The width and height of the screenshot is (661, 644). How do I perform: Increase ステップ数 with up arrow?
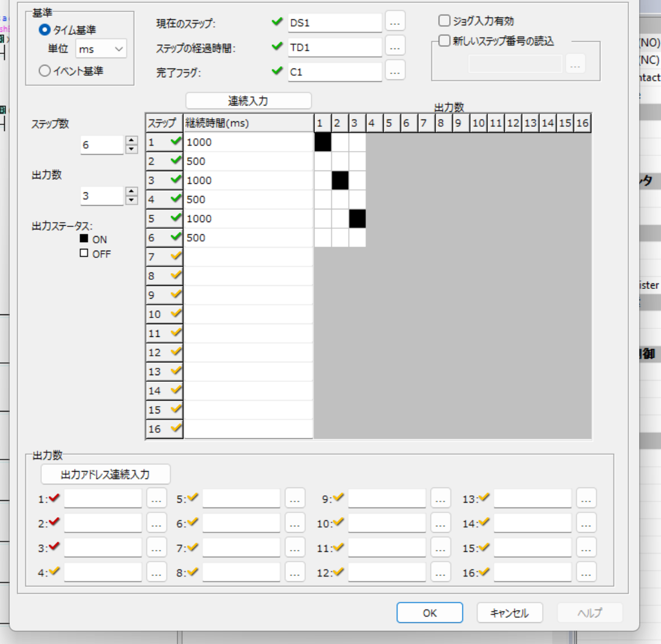(x=132, y=140)
